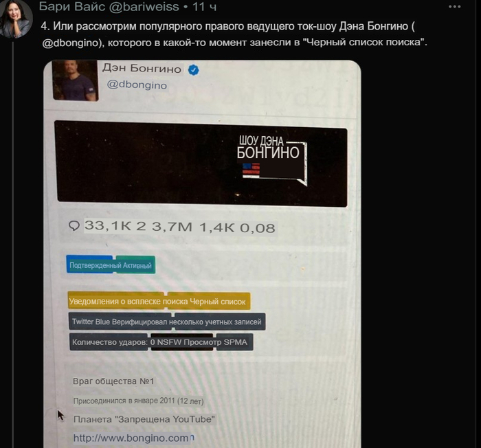Click the 11 ч tweet timestamp
Screen dimensions: 481x448
(x=204, y=6)
